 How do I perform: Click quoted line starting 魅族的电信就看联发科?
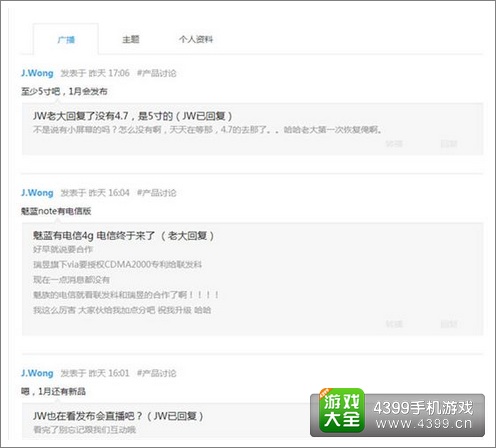coord(126,295)
